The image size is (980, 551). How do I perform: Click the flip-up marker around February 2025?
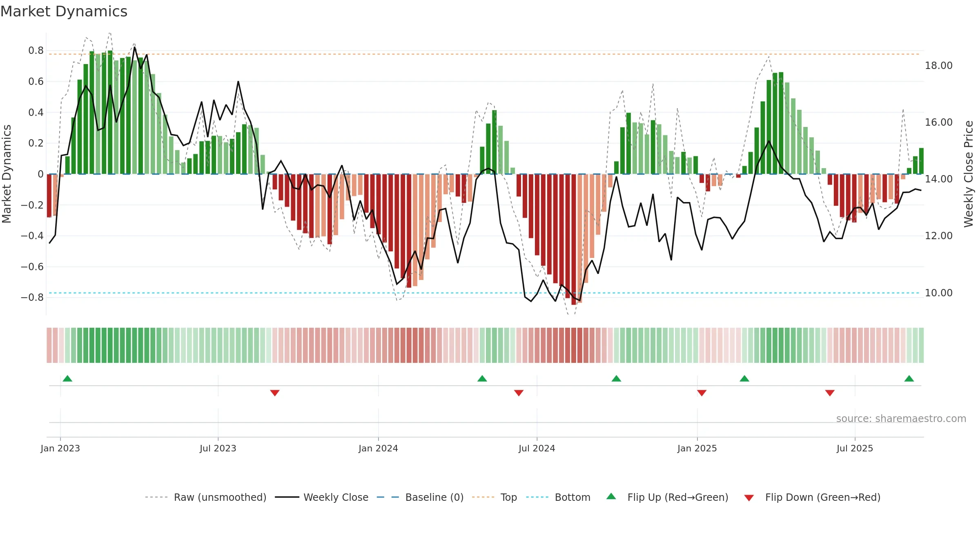coord(744,378)
